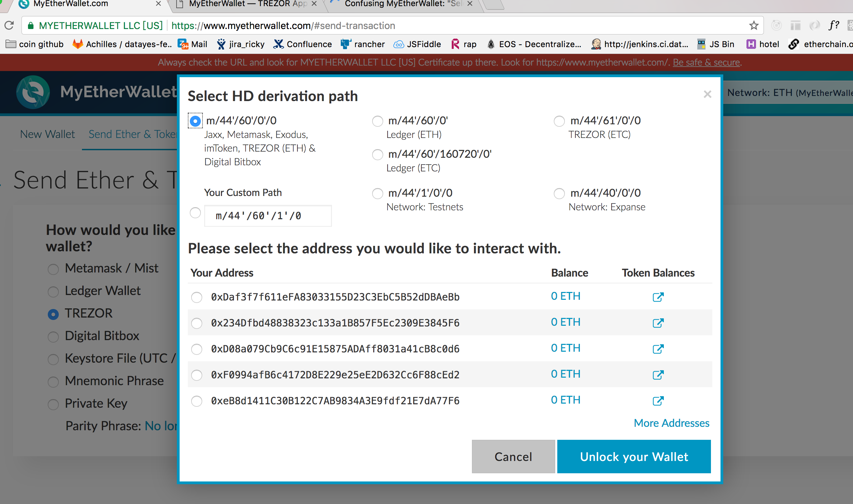Open the New Wallet navigation tab
The image size is (853, 504).
[x=47, y=134]
